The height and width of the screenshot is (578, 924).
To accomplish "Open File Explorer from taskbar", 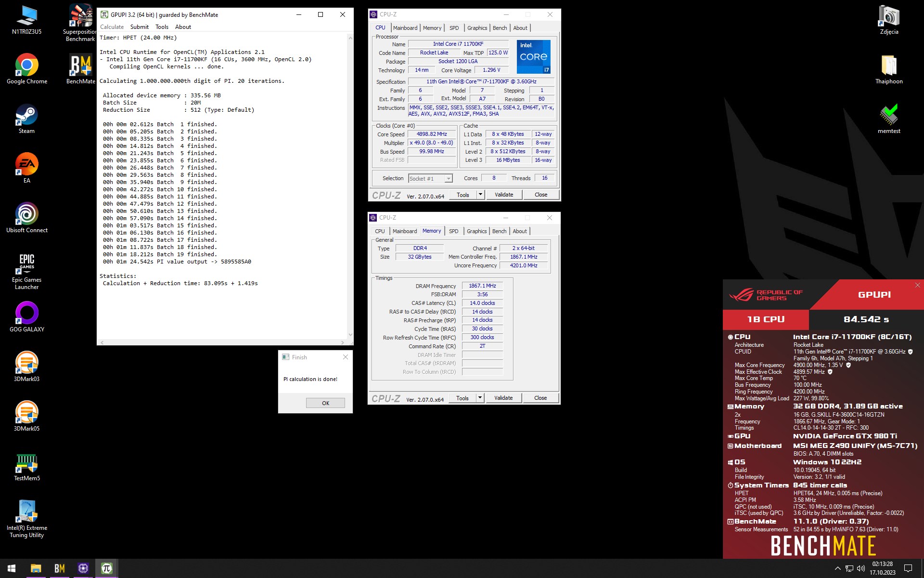I will (36, 568).
